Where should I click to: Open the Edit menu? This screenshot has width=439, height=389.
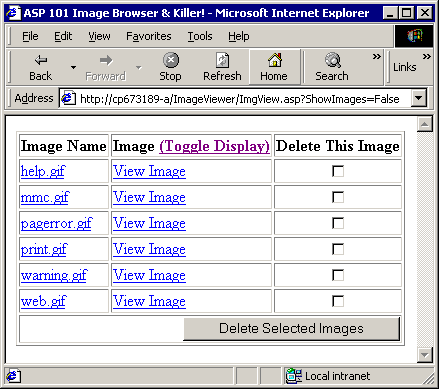coord(63,36)
